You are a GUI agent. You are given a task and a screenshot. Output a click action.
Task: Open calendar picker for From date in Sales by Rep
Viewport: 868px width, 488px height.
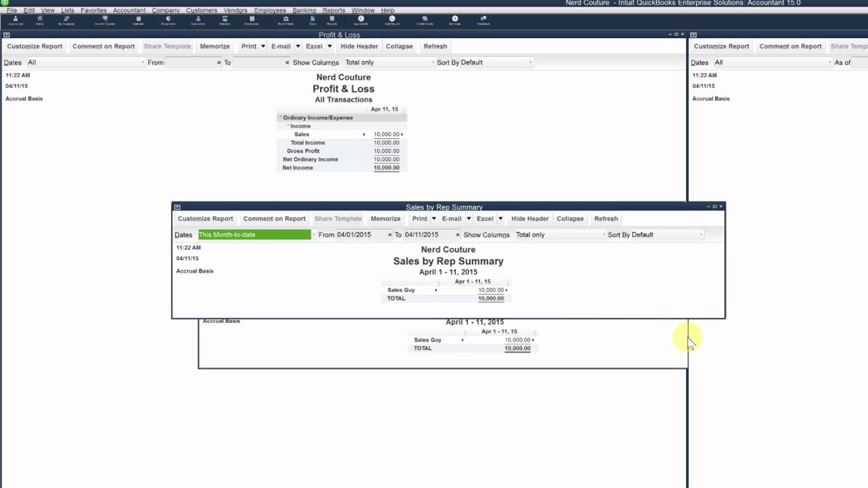[390, 235]
